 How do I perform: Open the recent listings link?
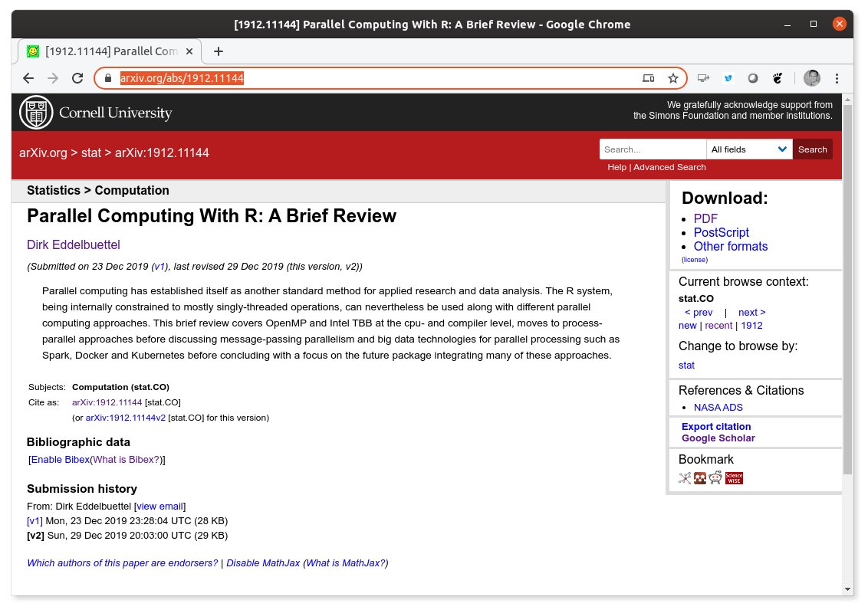coord(718,326)
